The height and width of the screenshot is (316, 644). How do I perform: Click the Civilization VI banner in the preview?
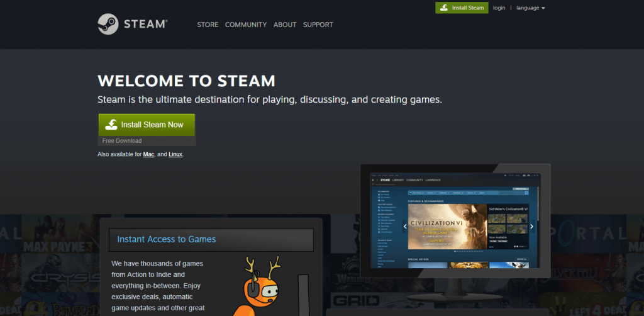pos(447,227)
